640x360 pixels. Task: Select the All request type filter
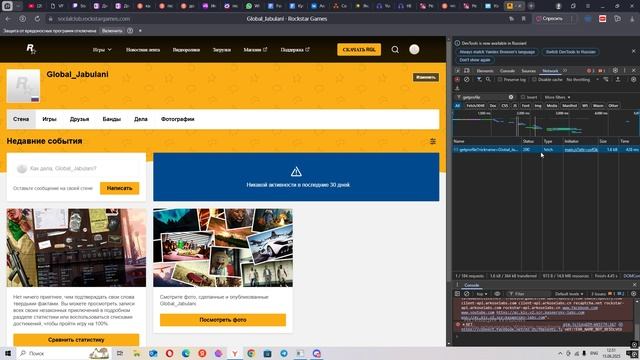pos(457,106)
